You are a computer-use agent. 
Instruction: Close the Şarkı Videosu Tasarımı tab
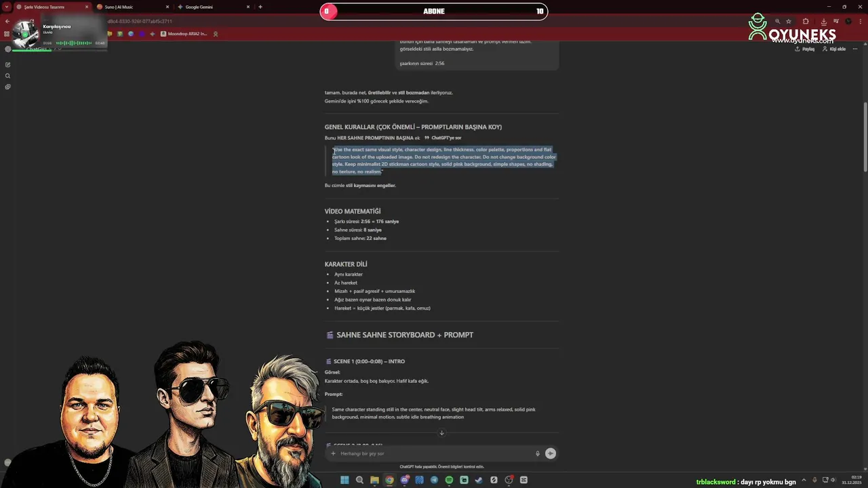pos(87,7)
